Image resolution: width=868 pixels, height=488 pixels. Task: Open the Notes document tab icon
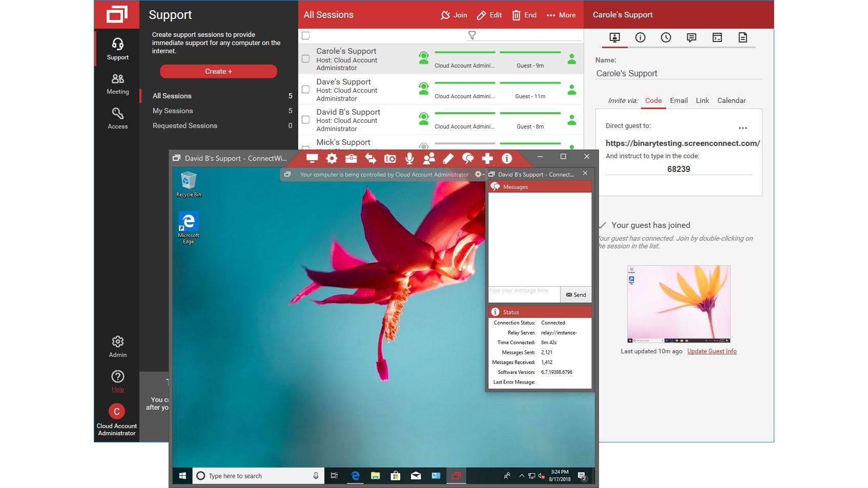(x=742, y=37)
